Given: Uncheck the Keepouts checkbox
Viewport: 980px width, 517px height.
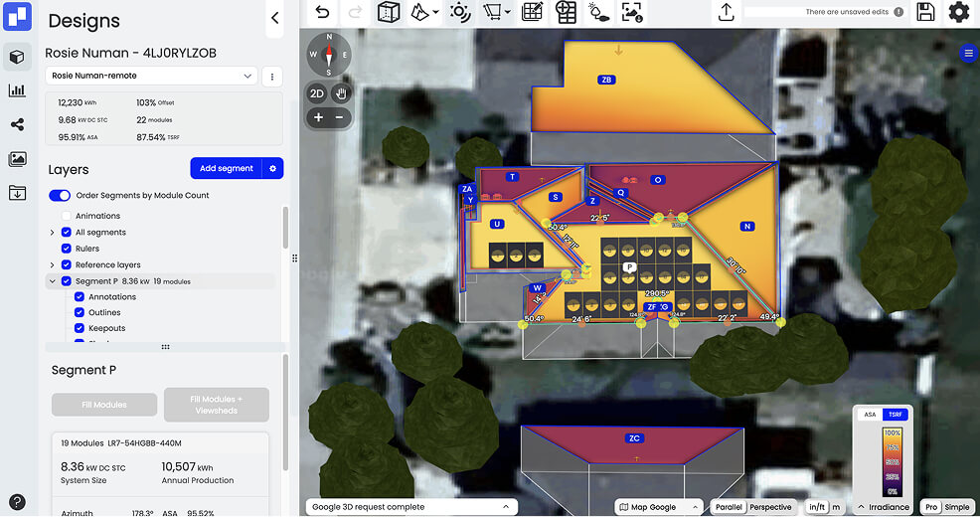Looking at the screenshot, I should pos(80,328).
